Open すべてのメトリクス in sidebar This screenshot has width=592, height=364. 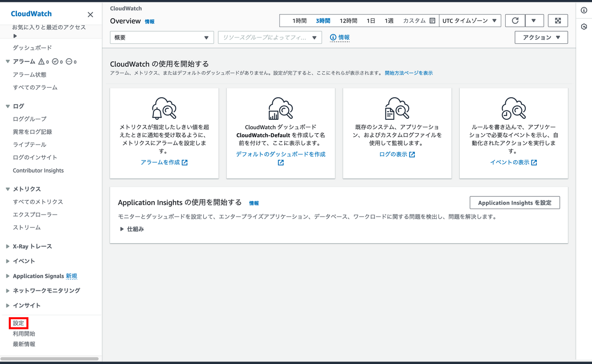[38, 202]
